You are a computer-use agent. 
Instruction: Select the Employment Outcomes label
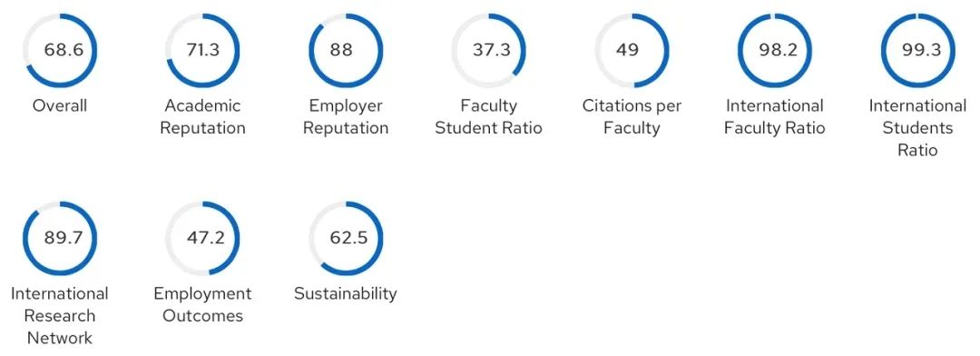pos(202,305)
